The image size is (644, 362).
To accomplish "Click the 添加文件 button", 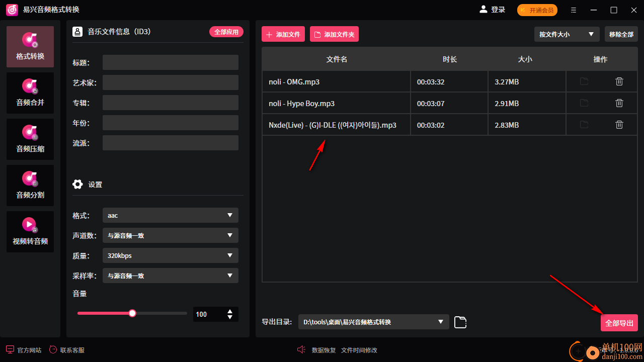I will [x=283, y=34].
